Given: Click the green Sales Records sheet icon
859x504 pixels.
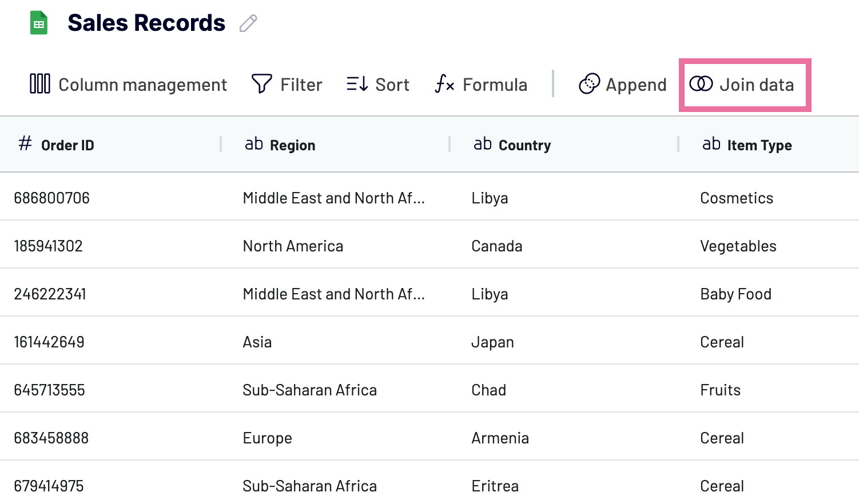Looking at the screenshot, I should pyautogui.click(x=38, y=23).
